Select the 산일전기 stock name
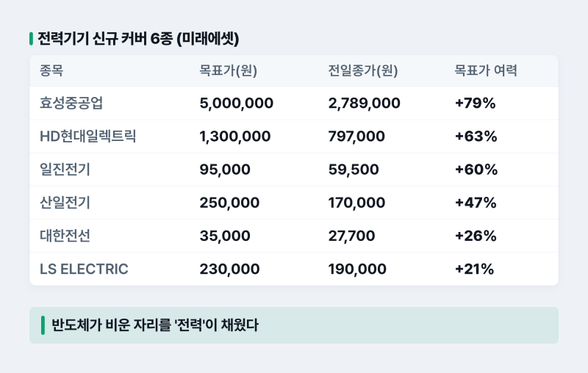The height and width of the screenshot is (373, 588). click(65, 203)
